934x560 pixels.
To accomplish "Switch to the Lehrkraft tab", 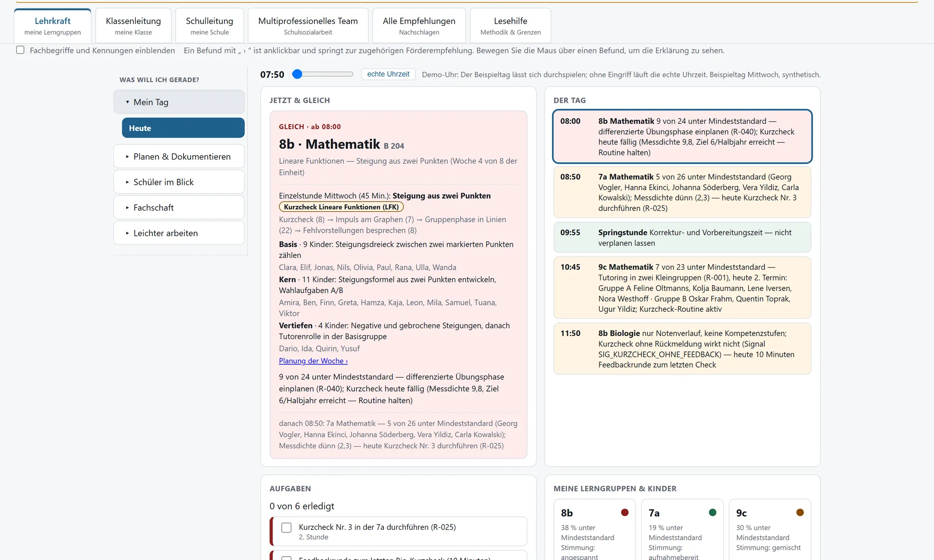I will coord(53,26).
